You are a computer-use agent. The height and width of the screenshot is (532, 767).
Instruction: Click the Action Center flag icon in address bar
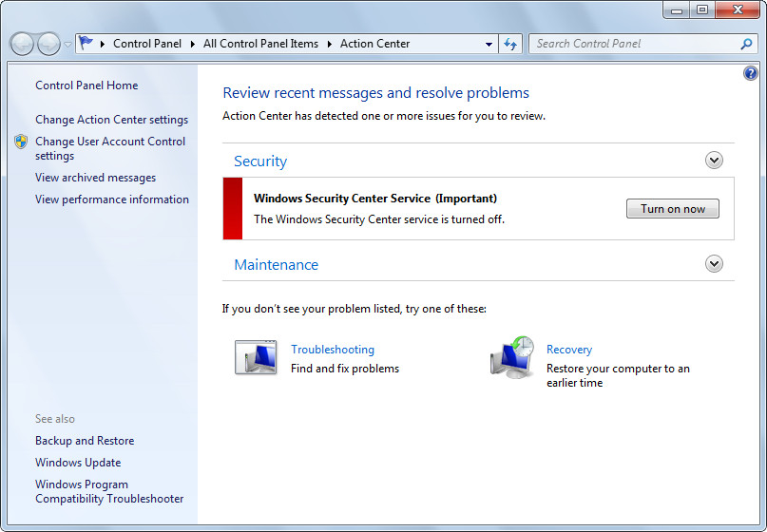tap(86, 43)
